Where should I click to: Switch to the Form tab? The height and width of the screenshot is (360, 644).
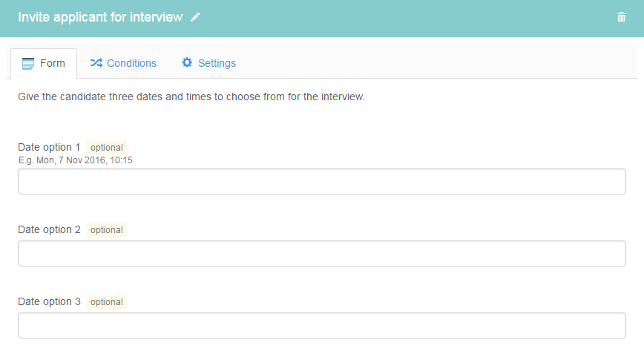pyautogui.click(x=44, y=63)
